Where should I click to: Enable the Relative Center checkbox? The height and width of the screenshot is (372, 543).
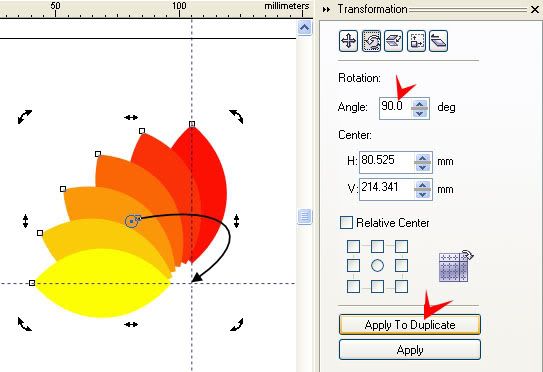coord(346,223)
